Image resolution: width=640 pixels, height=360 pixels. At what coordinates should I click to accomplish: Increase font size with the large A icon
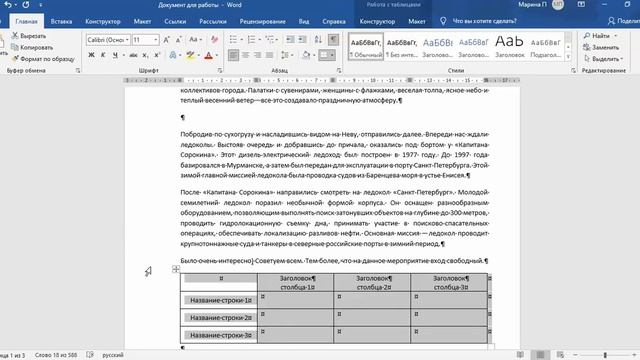click(x=167, y=40)
